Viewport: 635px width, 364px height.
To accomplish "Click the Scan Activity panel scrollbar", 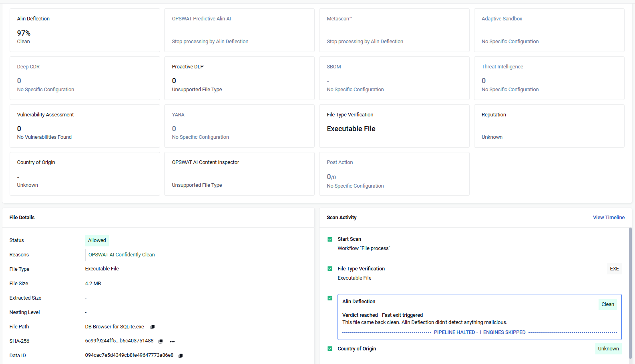I will (x=630, y=293).
